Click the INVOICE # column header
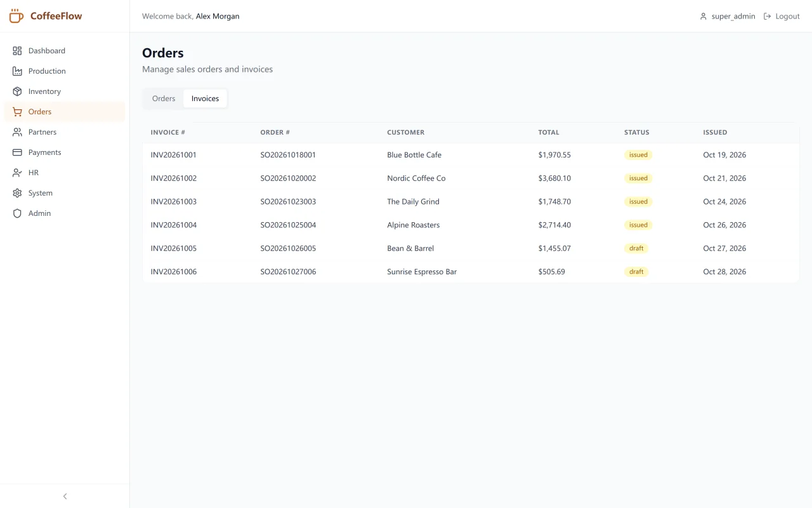The image size is (812, 508). click(x=168, y=133)
